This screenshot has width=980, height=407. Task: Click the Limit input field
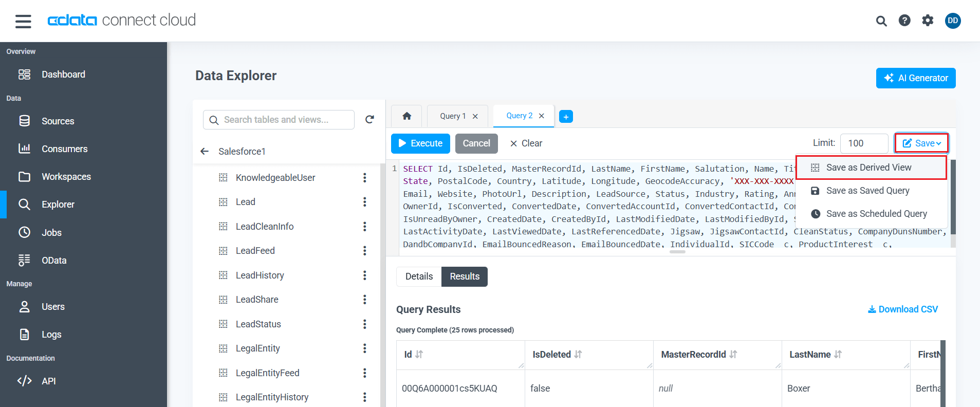tap(864, 143)
